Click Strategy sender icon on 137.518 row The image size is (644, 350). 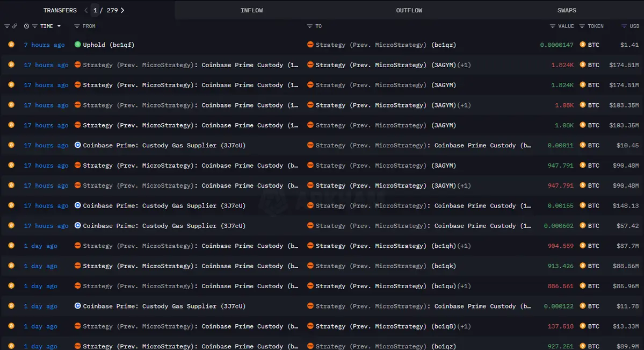[78, 326]
